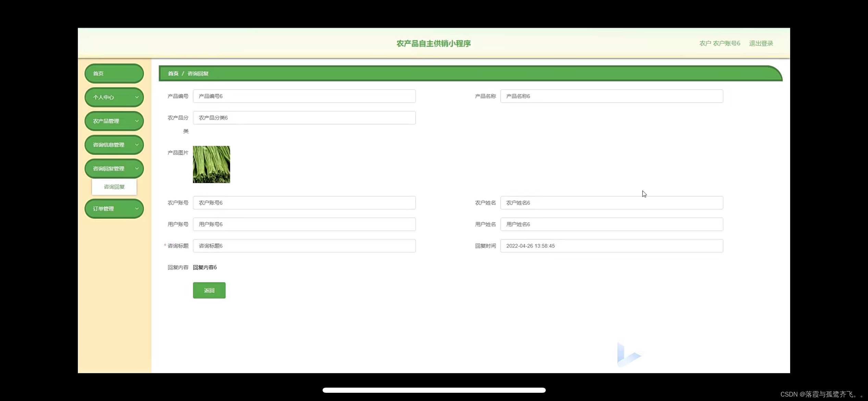Click the 用户姓名 input field
The height and width of the screenshot is (401, 868).
point(612,224)
